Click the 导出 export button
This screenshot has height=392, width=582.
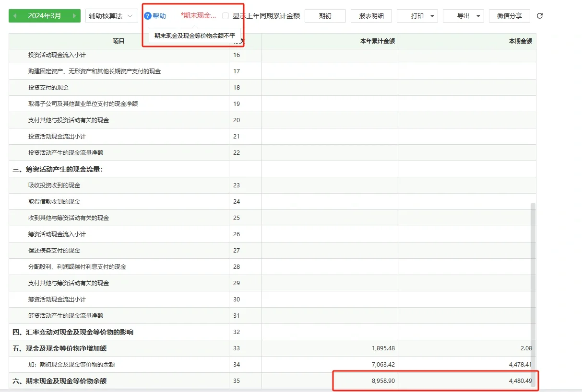click(463, 15)
